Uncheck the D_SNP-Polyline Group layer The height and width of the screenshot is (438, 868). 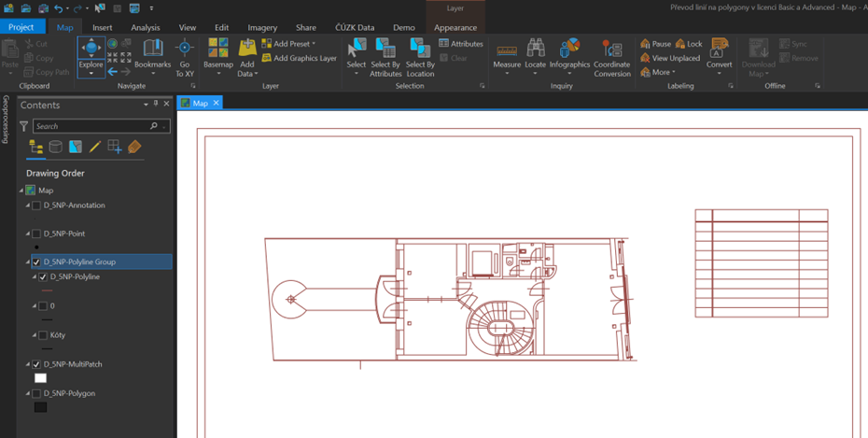(x=36, y=261)
